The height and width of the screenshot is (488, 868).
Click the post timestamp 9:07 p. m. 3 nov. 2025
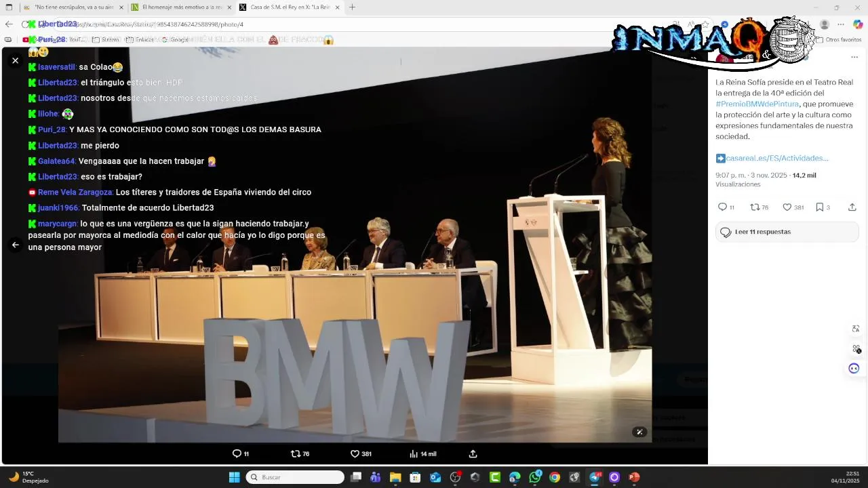point(751,175)
